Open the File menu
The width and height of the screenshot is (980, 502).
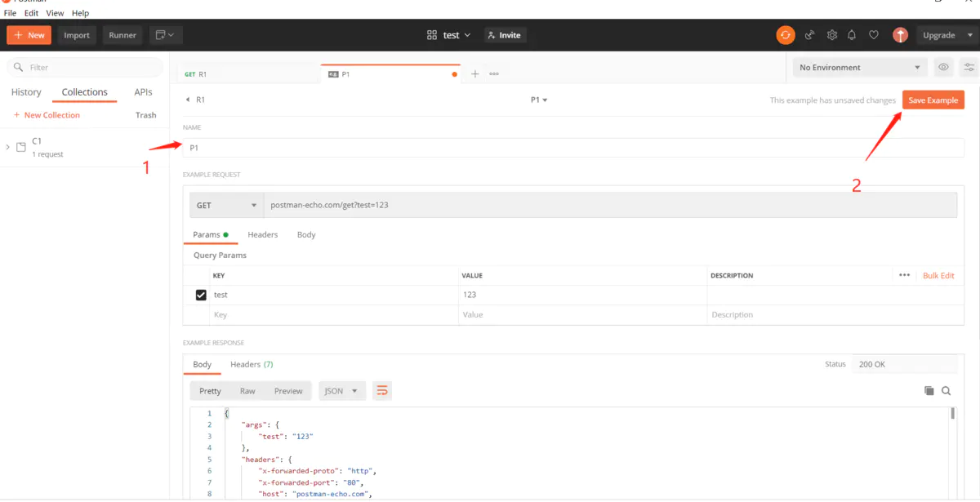[x=10, y=13]
